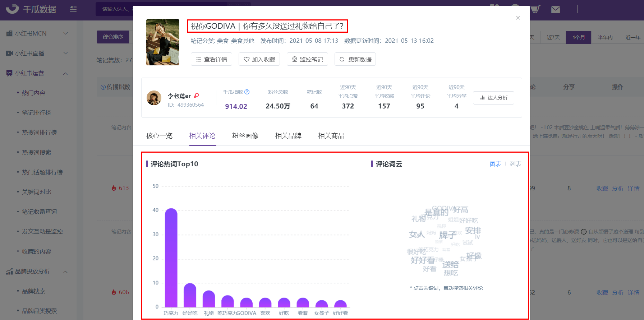Click 好好看 keyword in word cloud
The image size is (644, 320).
[x=423, y=260]
